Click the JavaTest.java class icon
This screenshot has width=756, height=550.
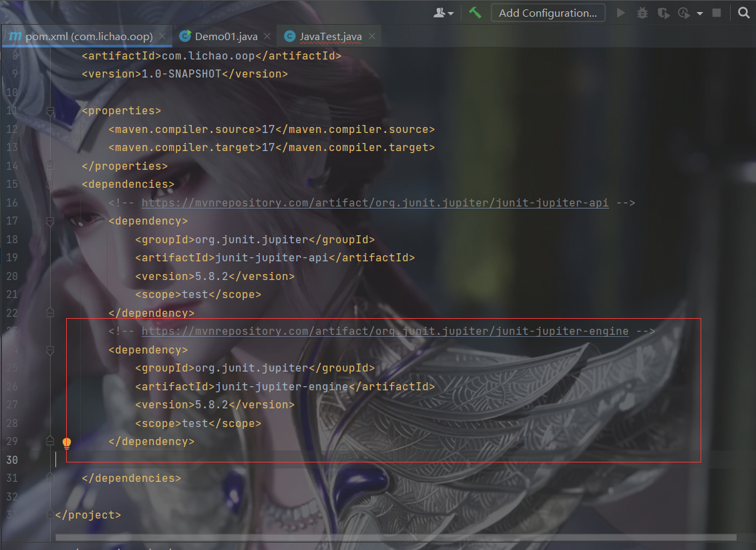(x=290, y=36)
